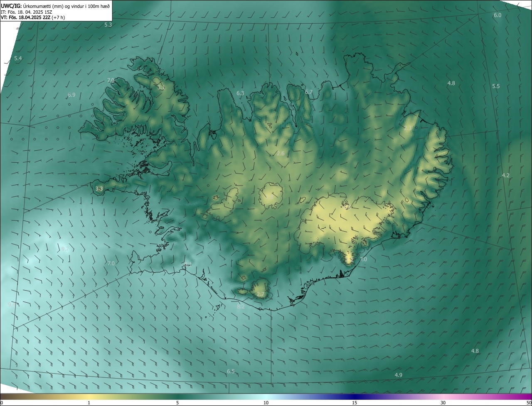This screenshot has height=406, width=532.
Task: Click the 5.4 precipitation value label
Action: pos(18,59)
